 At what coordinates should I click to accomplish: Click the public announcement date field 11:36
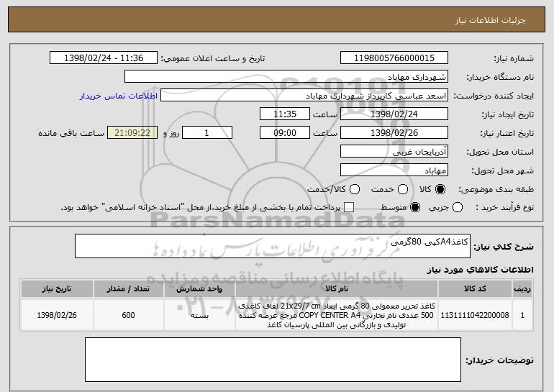point(104,58)
